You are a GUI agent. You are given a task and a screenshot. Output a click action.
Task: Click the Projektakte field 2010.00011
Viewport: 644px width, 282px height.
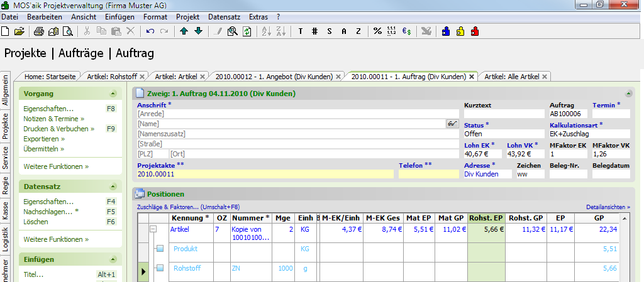pos(265,174)
